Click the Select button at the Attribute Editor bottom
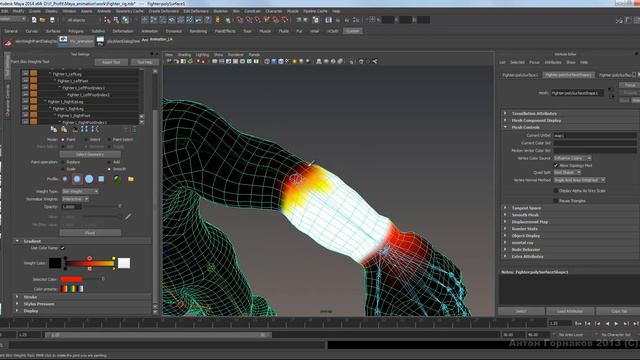The width and height of the screenshot is (640, 360). point(521,311)
